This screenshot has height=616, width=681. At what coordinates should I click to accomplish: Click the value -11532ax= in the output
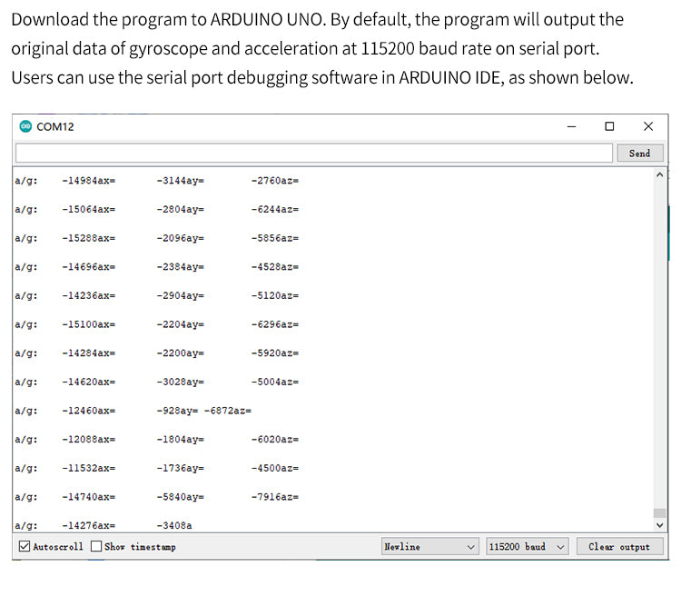point(89,468)
